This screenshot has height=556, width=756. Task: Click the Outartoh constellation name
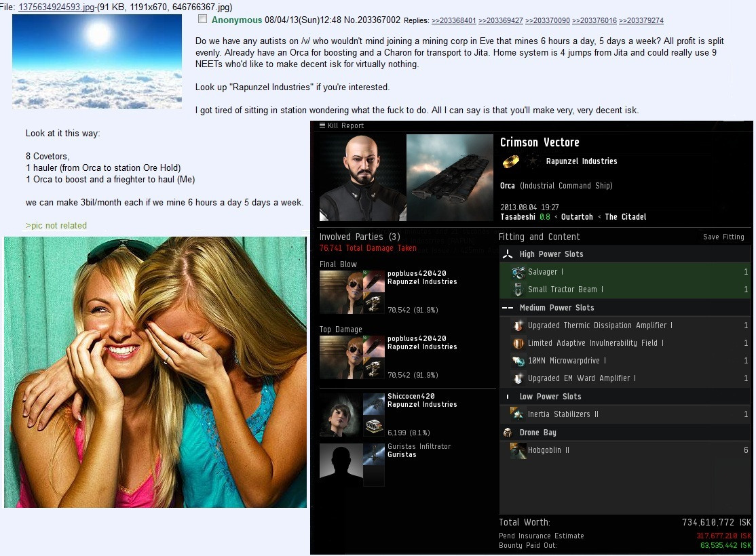pyautogui.click(x=577, y=217)
